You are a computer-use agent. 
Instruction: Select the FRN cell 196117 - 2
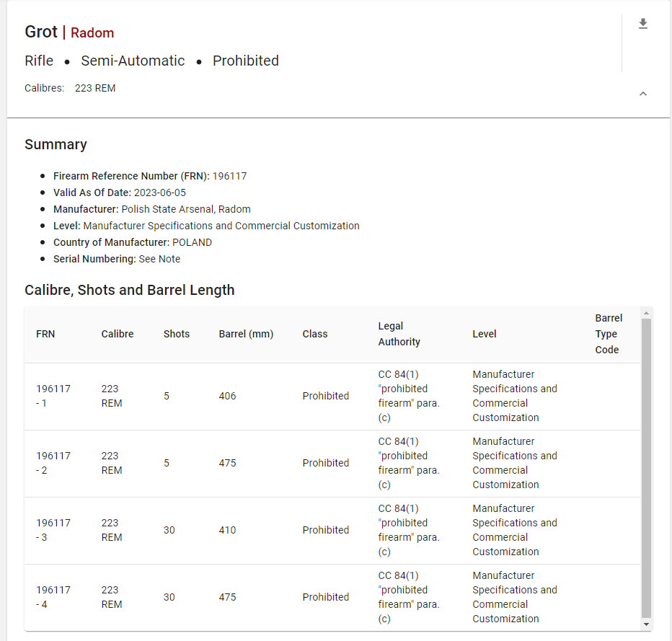(x=53, y=463)
